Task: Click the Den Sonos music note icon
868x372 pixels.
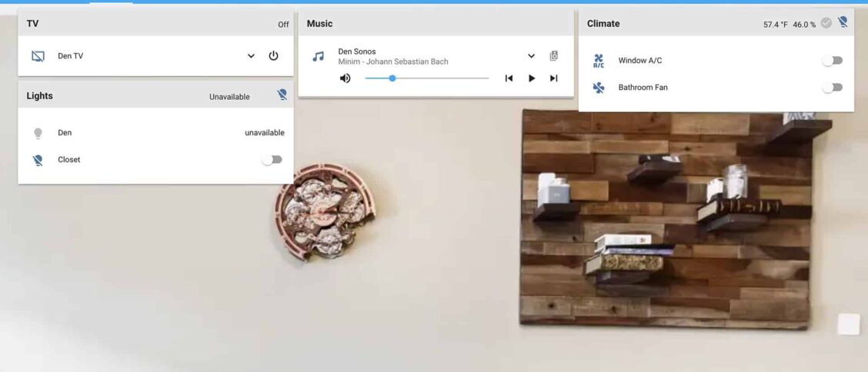Action: (318, 56)
